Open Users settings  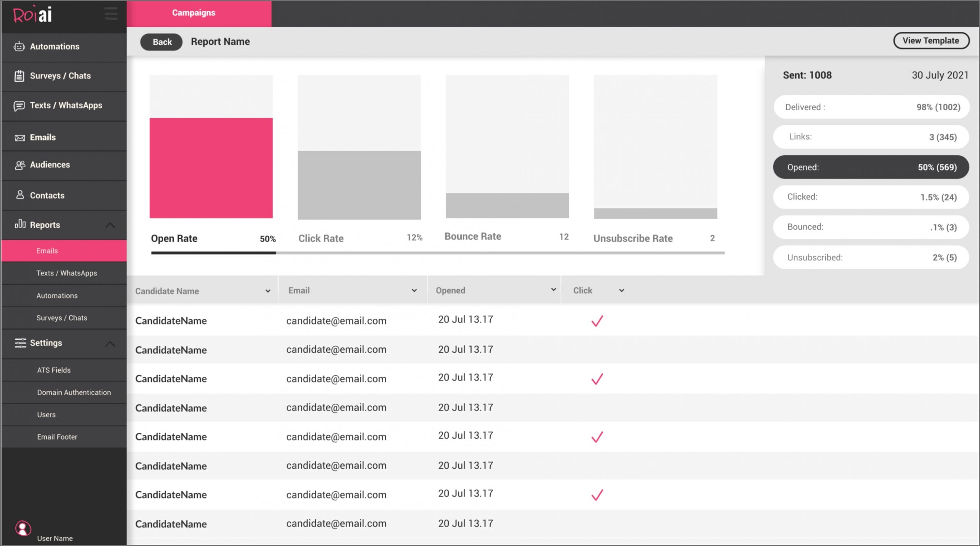coord(64,415)
